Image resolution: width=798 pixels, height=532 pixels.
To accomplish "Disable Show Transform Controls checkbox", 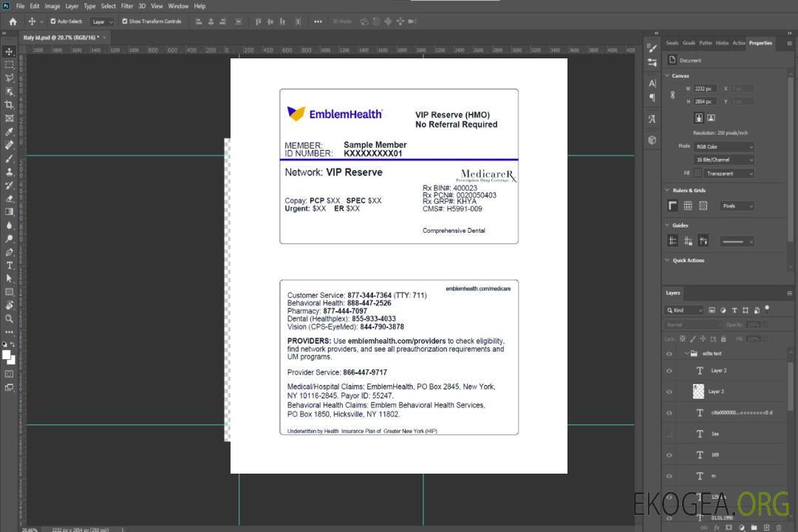I will click(x=125, y=21).
